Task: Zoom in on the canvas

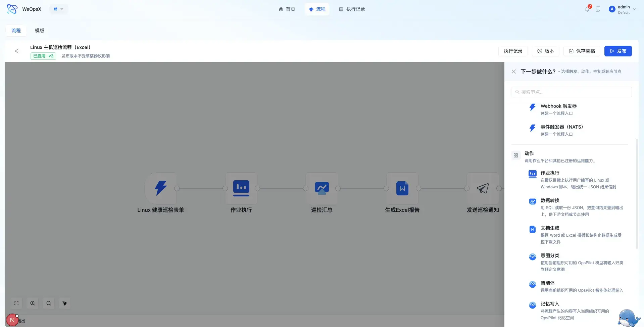Action: pyautogui.click(x=33, y=303)
